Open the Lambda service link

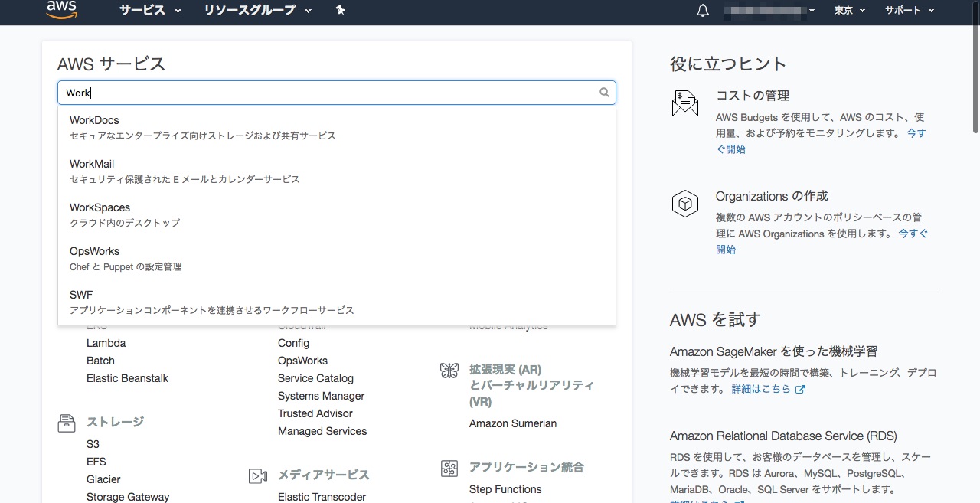(106, 342)
